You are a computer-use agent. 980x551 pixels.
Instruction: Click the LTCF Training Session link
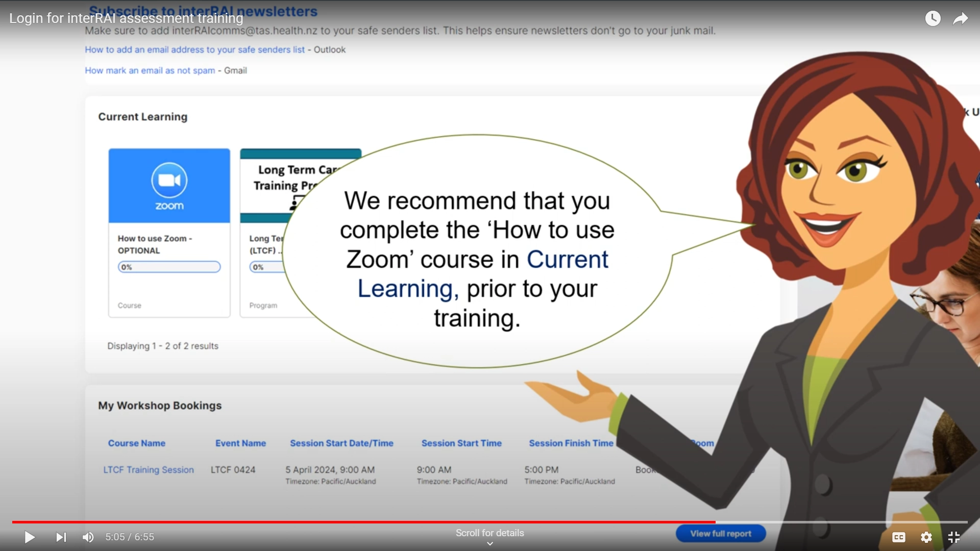tap(149, 469)
